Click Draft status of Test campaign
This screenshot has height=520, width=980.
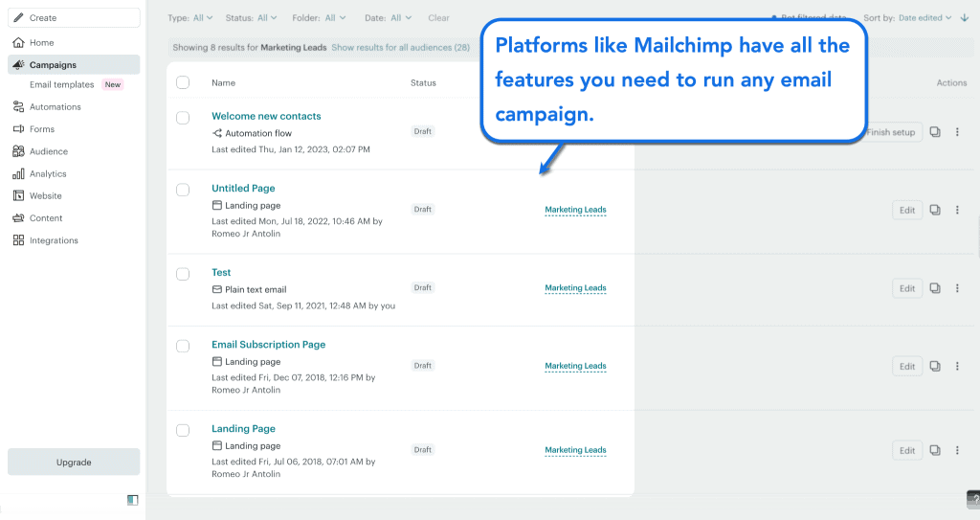(422, 288)
